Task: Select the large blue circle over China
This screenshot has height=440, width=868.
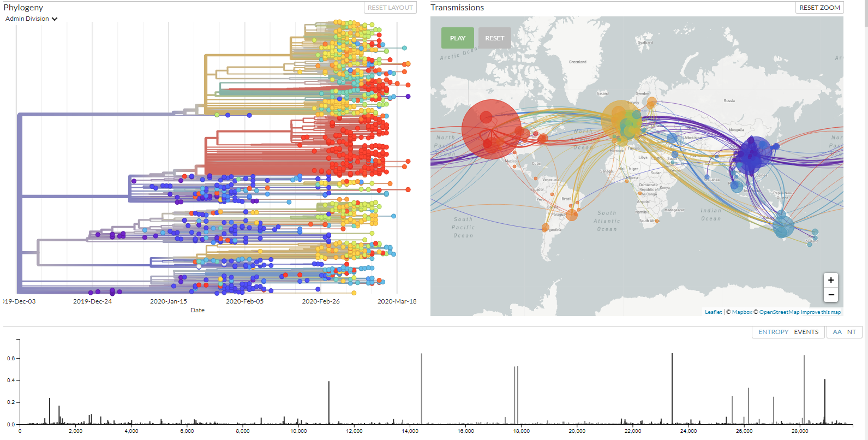Action: (x=753, y=154)
